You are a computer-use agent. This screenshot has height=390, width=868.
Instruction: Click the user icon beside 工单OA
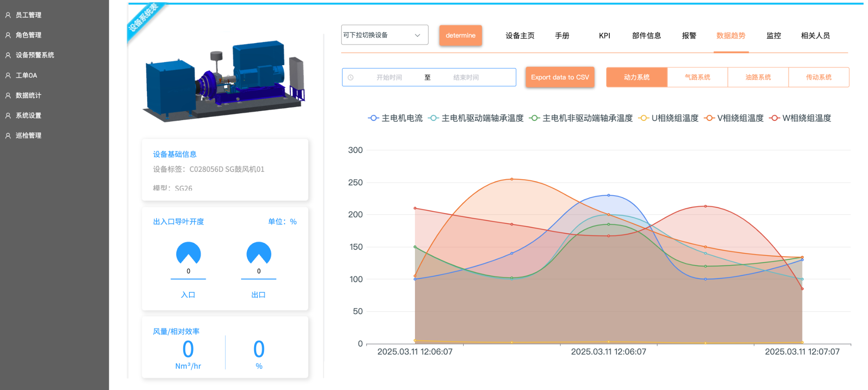(8, 75)
